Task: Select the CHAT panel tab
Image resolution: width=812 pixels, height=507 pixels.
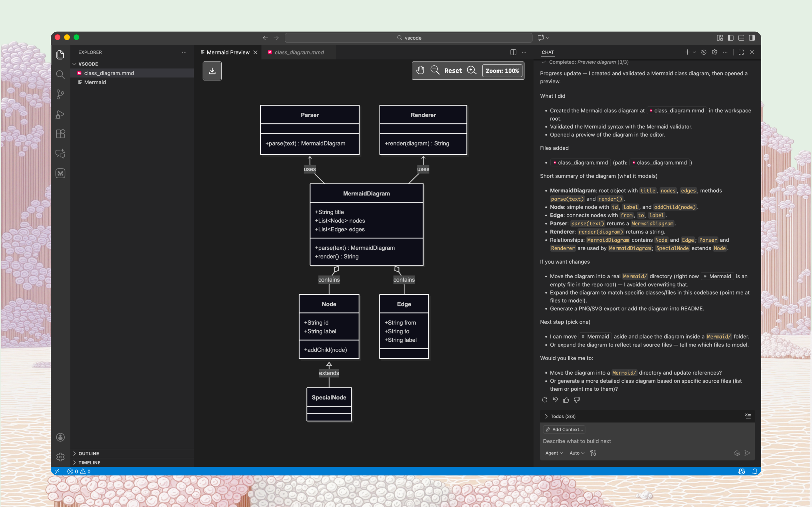Action: 548,52
